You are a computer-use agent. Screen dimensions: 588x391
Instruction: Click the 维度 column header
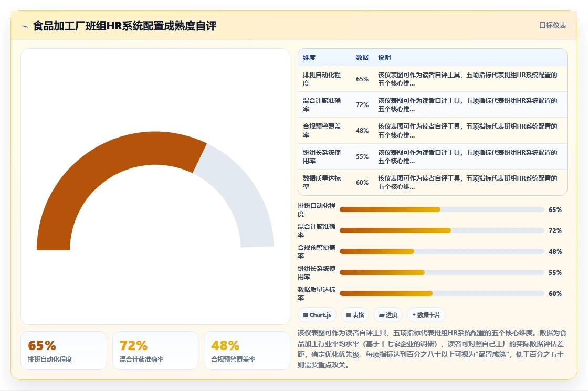(x=309, y=57)
